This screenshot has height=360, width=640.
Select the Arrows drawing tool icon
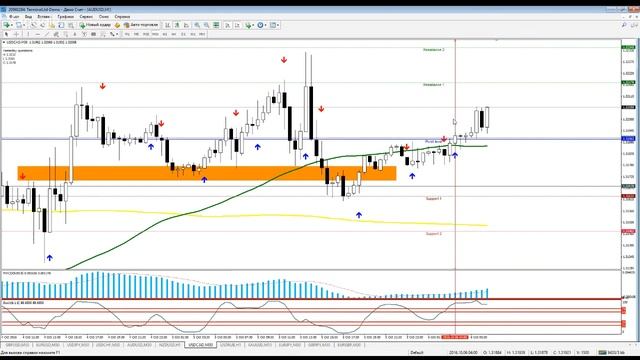pyautogui.click(x=112, y=34)
